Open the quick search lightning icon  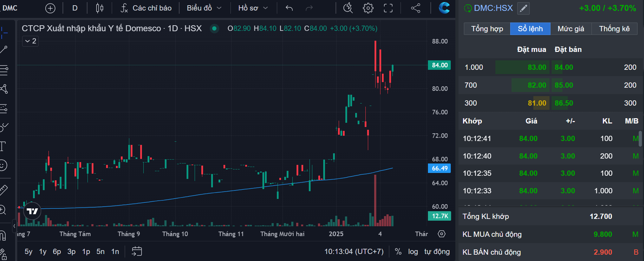(x=348, y=8)
